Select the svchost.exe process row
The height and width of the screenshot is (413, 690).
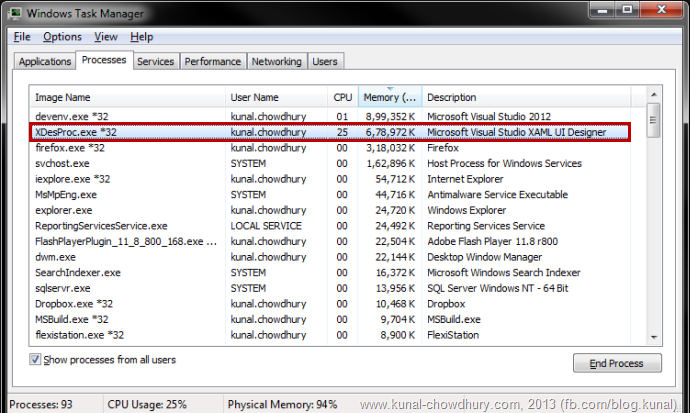330,164
